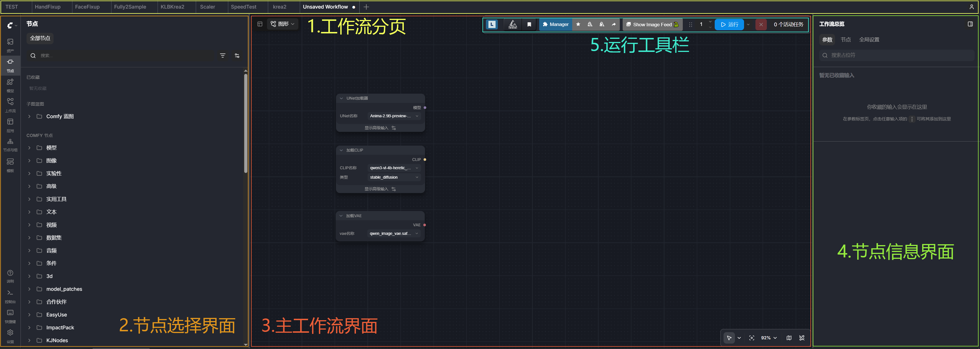This screenshot has width=980, height=349.
Task: Click the ComfyUI logo menu button
Action: 12,25
